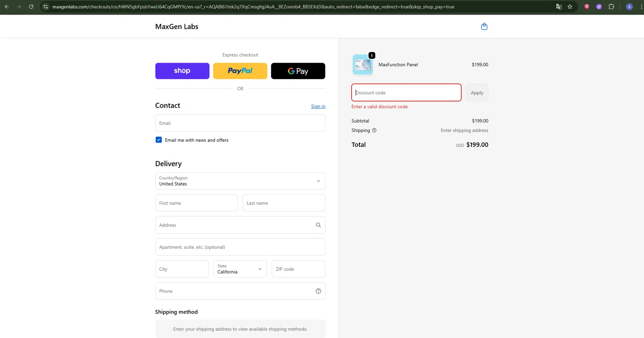The height and width of the screenshot is (338, 644).
Task: Click the USD $199.00 total amount
Action: (472, 145)
